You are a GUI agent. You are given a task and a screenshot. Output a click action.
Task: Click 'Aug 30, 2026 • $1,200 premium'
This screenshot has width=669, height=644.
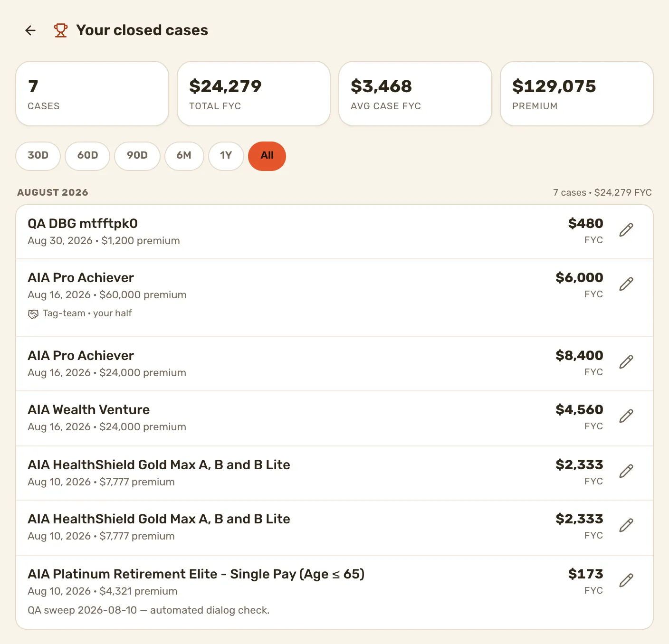(104, 241)
